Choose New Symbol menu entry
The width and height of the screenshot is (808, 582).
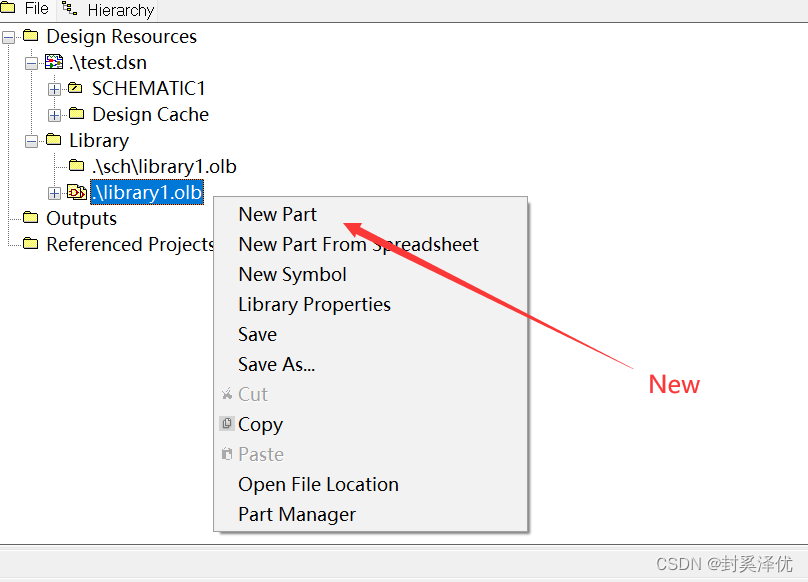(292, 274)
